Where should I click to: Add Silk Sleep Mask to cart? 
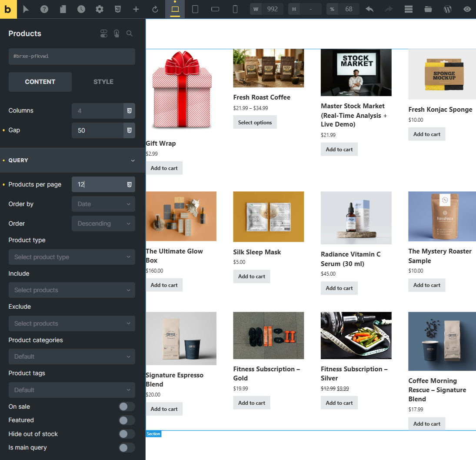click(251, 276)
